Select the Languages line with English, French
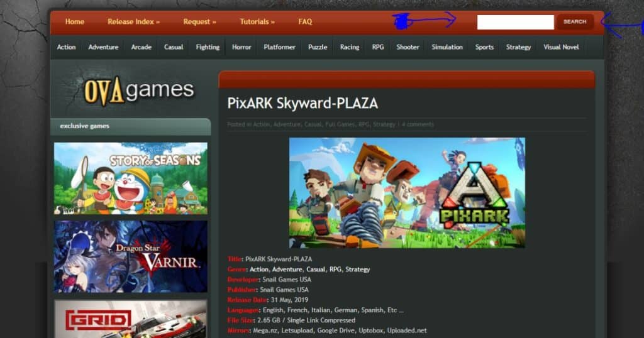This screenshot has width=644, height=338. pyautogui.click(x=316, y=310)
